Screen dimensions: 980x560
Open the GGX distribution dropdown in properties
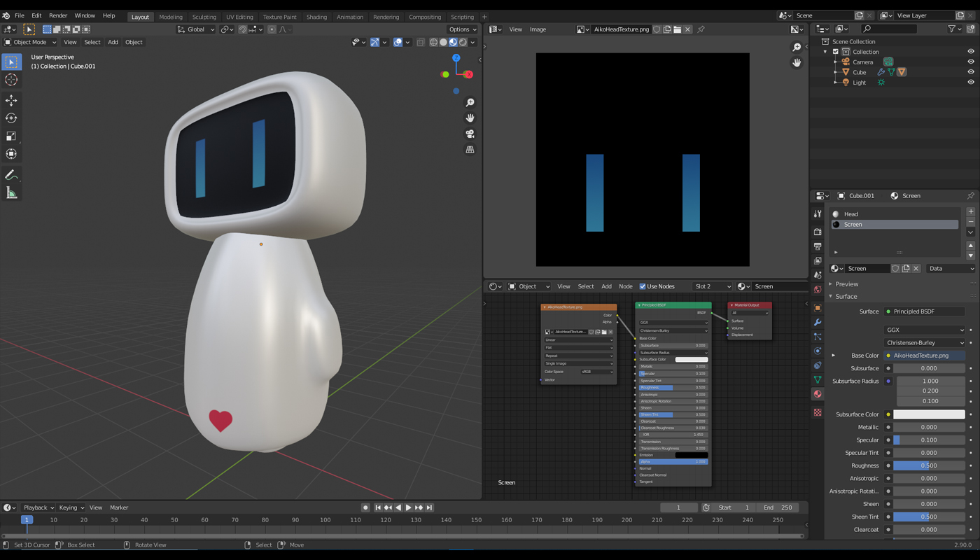pos(924,330)
